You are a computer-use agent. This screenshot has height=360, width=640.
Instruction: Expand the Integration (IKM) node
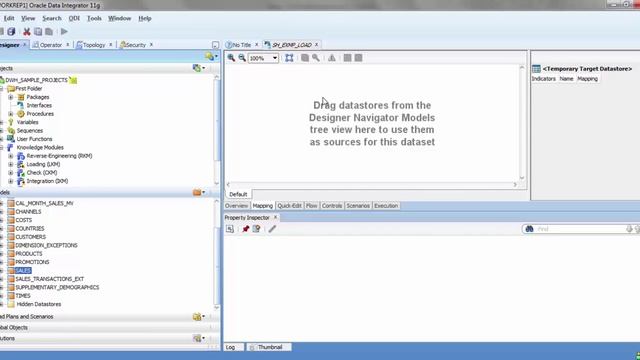pos(11,181)
